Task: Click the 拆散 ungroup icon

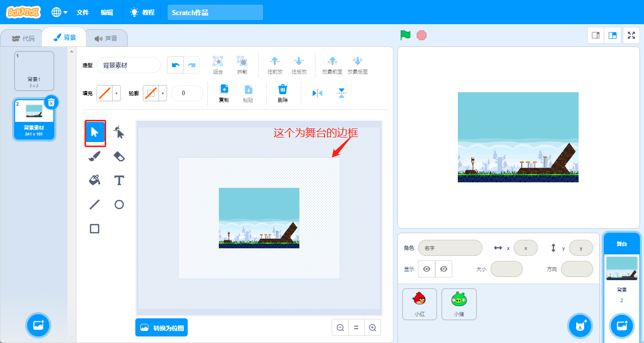Action: [242, 65]
